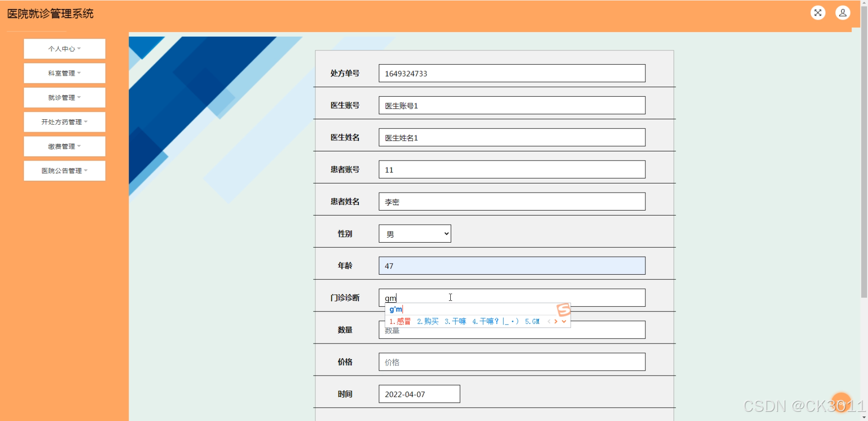Image resolution: width=868 pixels, height=421 pixels.
Task: Click the fullscreen toggle icon in header
Action: click(x=818, y=13)
